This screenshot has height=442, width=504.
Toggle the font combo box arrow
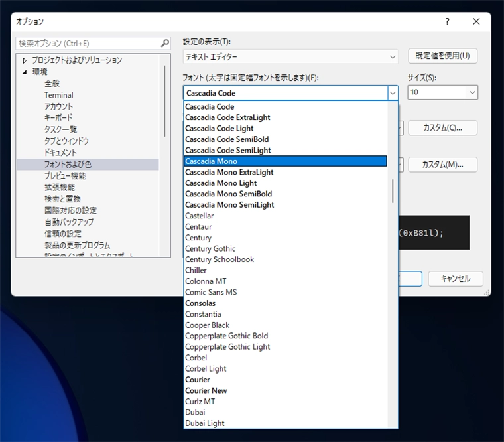point(393,93)
